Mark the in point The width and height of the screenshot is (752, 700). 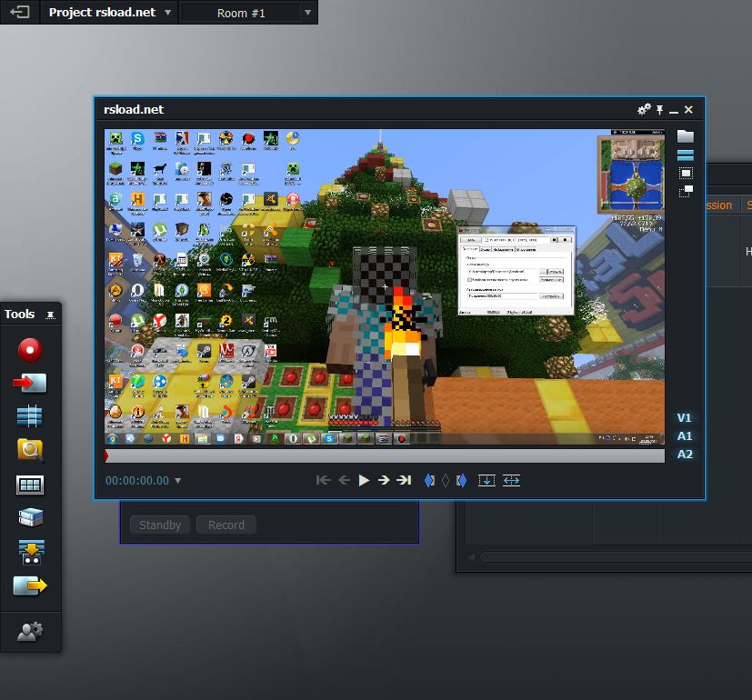[x=430, y=480]
